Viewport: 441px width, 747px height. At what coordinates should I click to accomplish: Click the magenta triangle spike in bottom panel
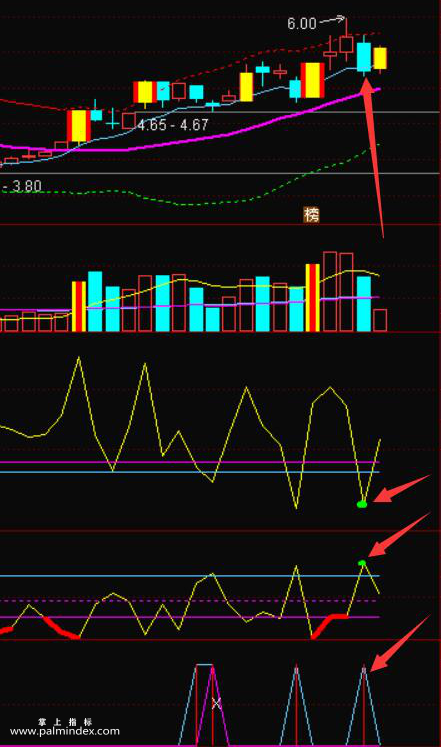[212, 705]
